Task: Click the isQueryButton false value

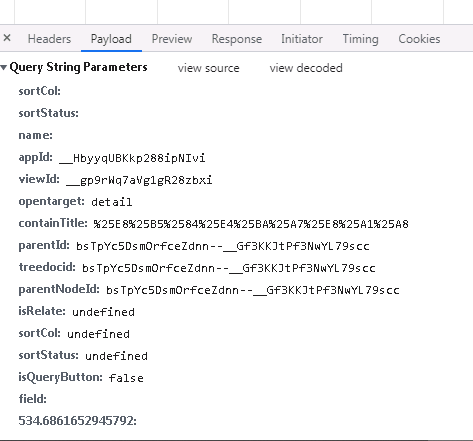Action: tap(126, 378)
